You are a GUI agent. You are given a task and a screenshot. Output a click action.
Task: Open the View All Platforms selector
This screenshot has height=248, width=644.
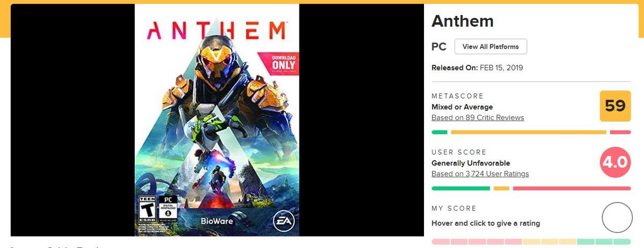point(491,47)
